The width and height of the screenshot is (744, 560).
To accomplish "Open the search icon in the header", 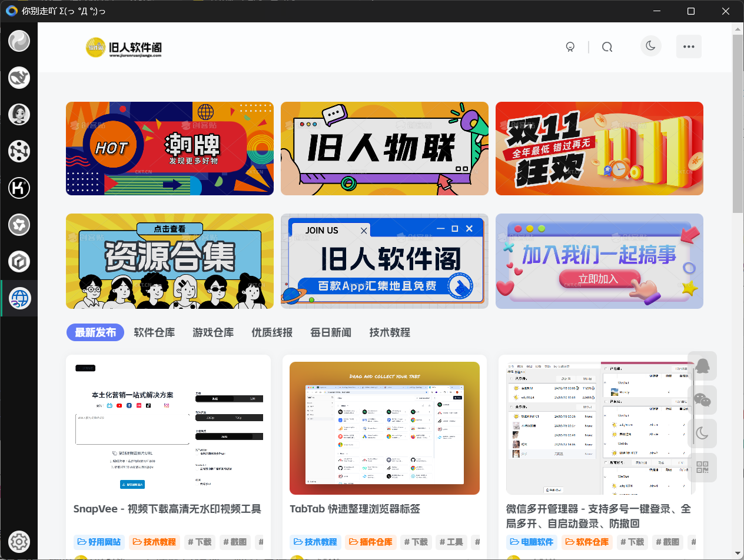I will [x=607, y=46].
